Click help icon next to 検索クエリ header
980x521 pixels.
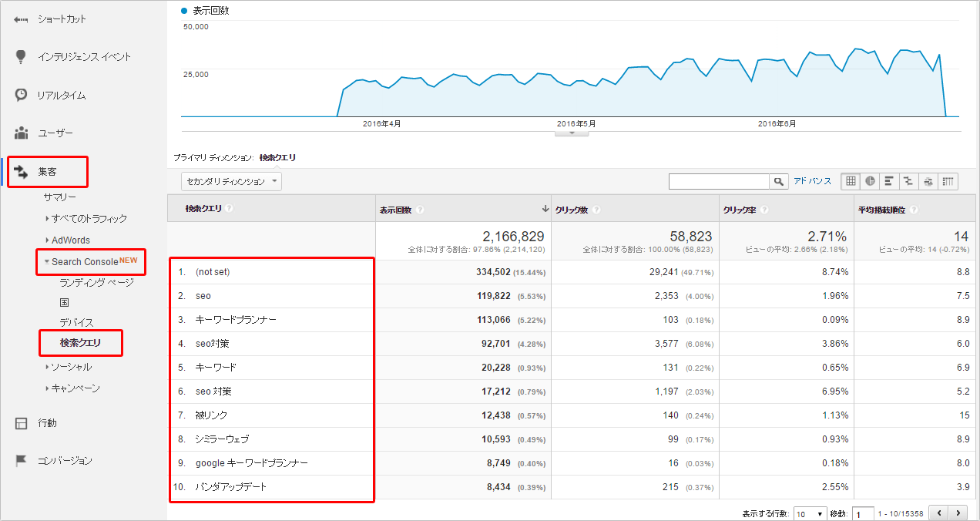(230, 209)
